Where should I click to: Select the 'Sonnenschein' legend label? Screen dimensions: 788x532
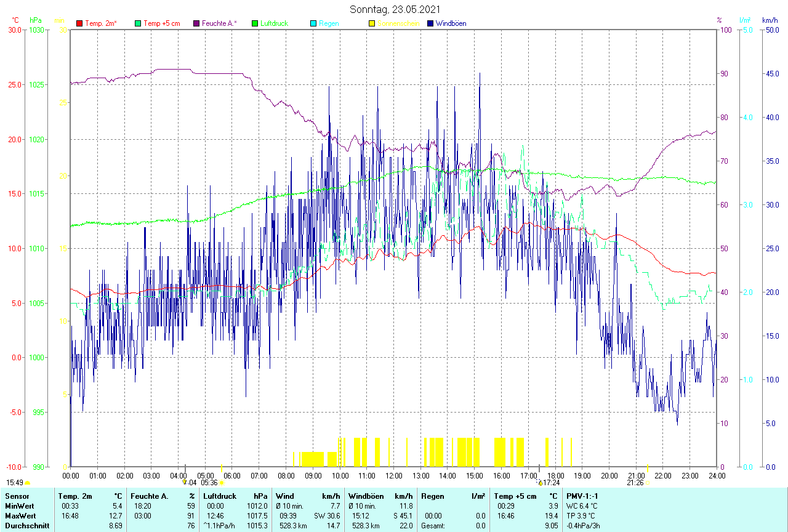[398, 23]
